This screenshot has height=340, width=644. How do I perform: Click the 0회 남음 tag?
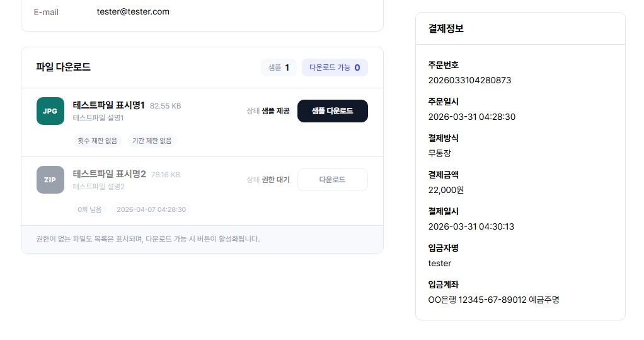(89, 209)
